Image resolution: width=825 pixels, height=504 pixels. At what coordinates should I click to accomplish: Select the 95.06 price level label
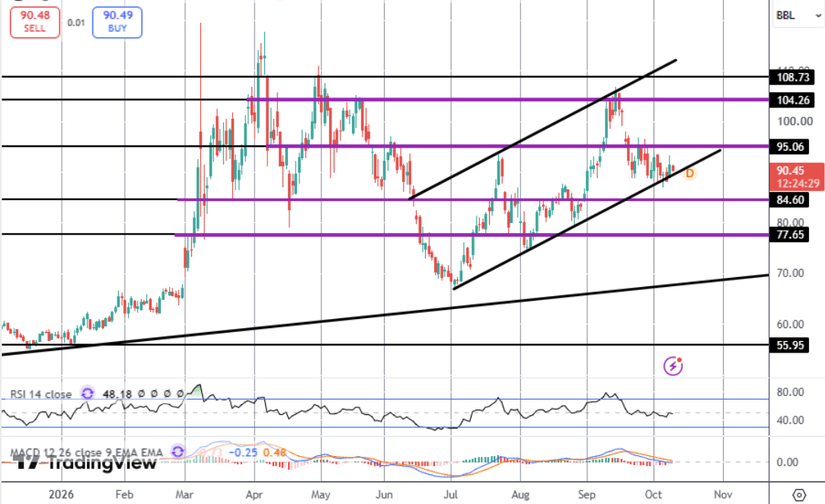tap(790, 147)
